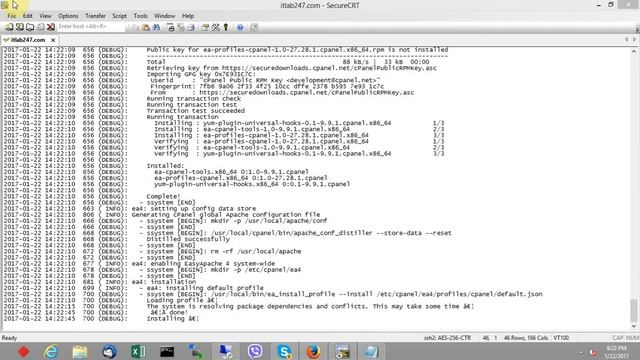This screenshot has width=640, height=360.
Task: Click the grayed Reconnect toolbar icon
Action: (40, 27)
